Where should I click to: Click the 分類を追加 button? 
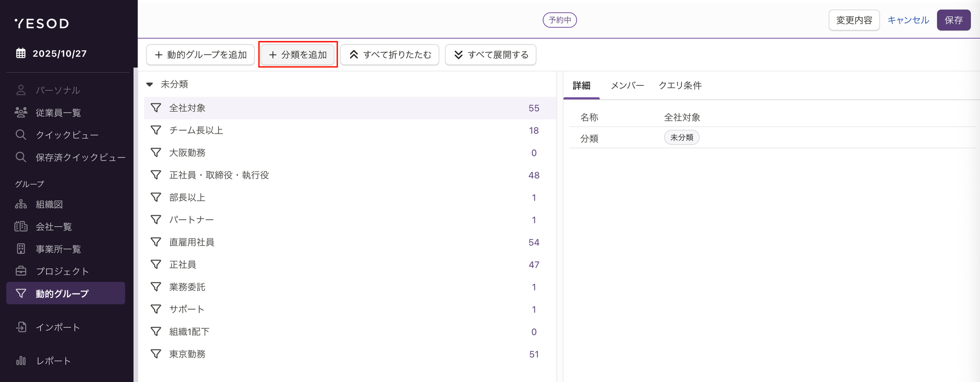[298, 55]
